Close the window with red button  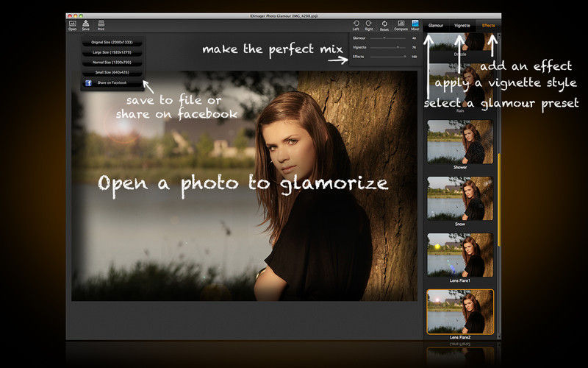pyautogui.click(x=70, y=16)
